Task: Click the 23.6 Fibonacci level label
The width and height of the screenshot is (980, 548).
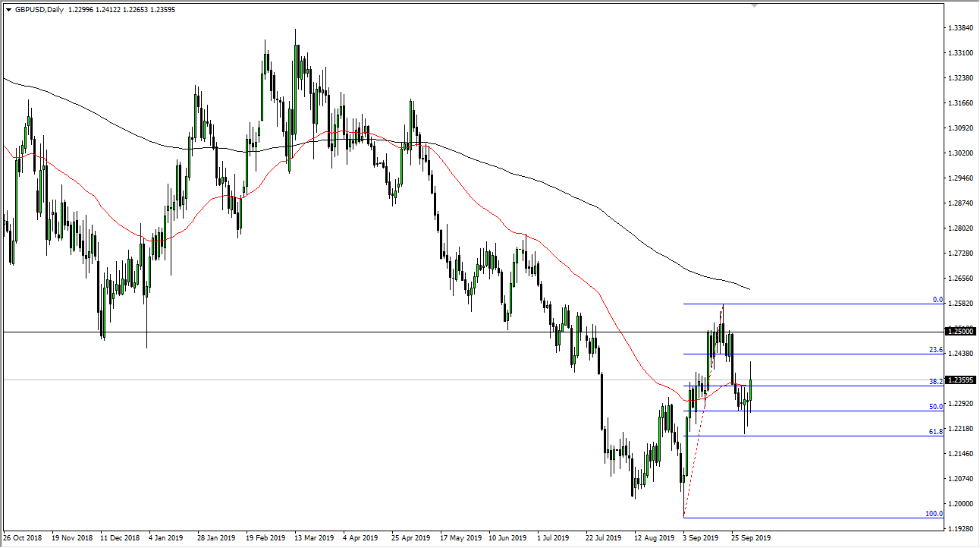Action: 935,350
